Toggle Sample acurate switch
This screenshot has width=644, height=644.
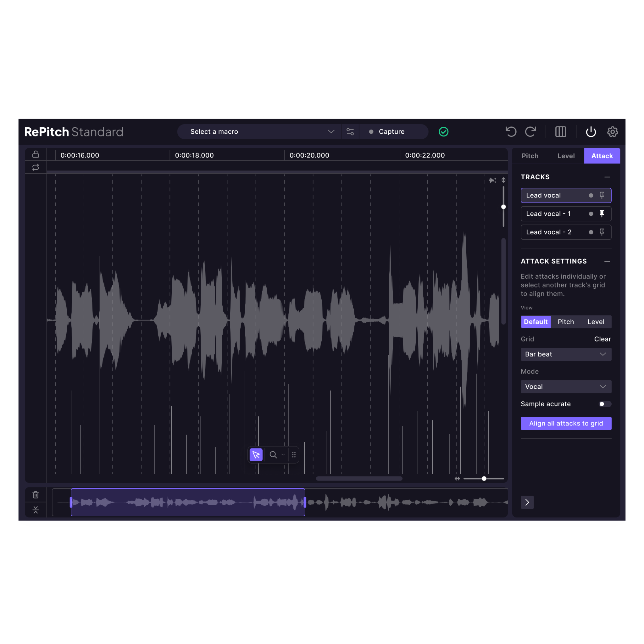coord(604,404)
